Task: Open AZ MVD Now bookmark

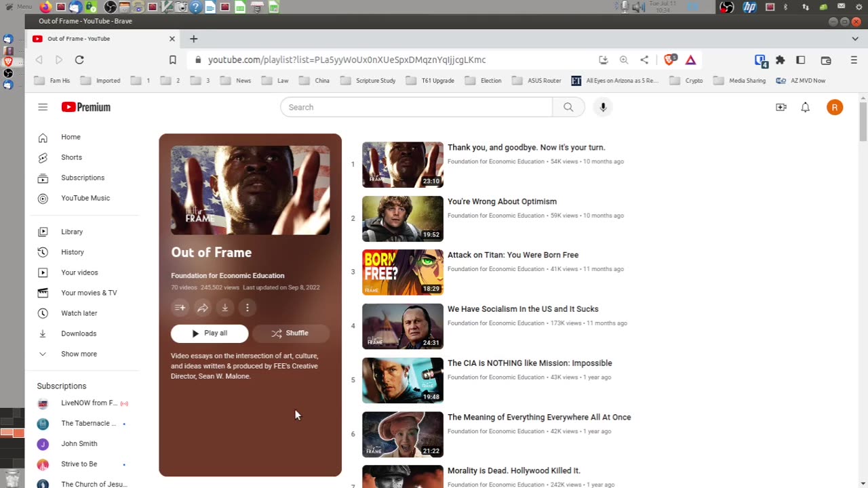Action: coord(801,81)
